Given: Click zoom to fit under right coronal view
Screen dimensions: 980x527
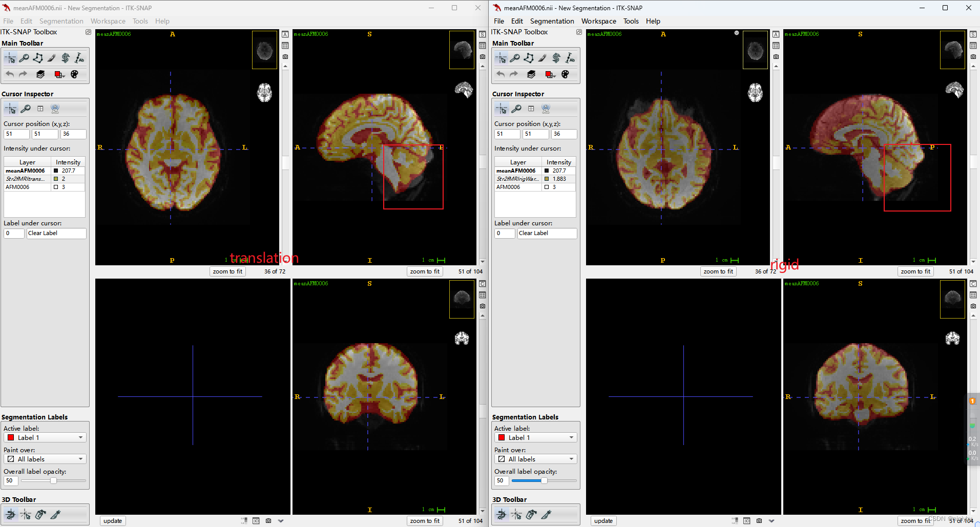Looking at the screenshot, I should pos(915,521).
